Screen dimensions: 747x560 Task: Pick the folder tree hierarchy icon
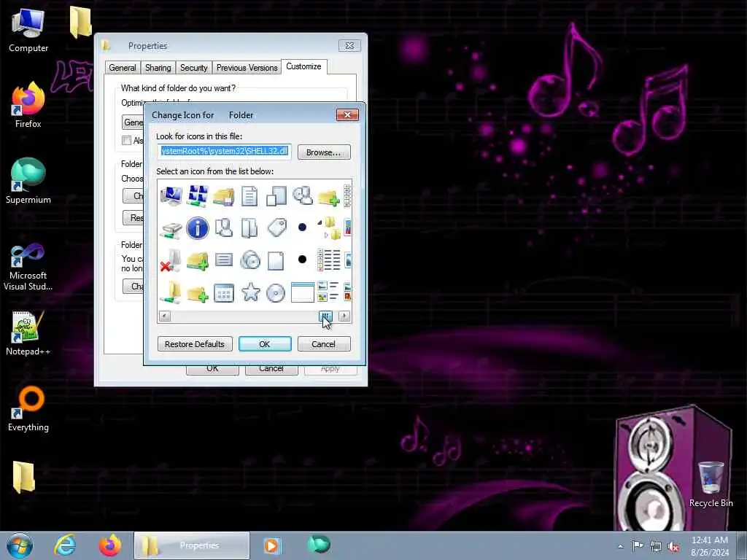coord(330,228)
